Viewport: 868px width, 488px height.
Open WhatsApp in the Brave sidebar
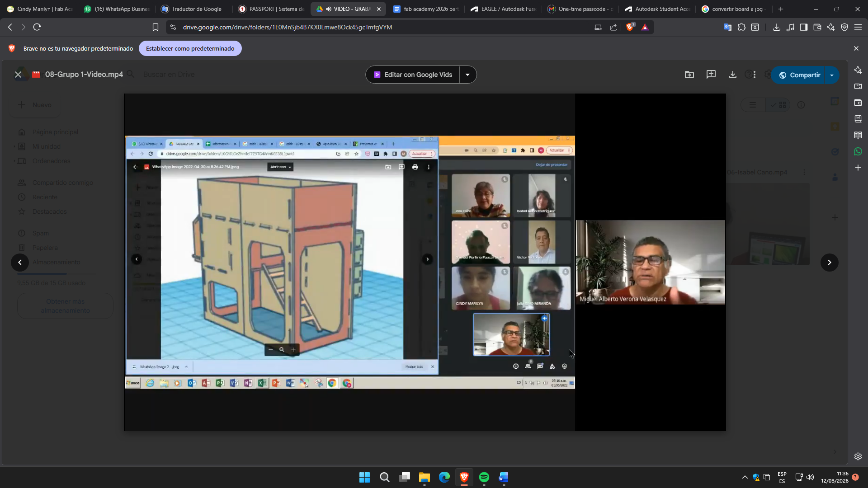[x=858, y=152]
